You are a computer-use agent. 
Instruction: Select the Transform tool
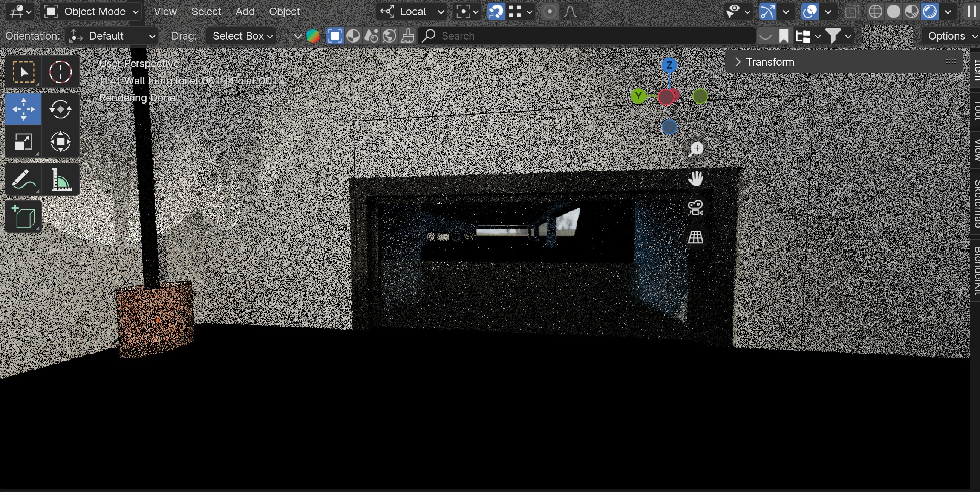click(60, 142)
